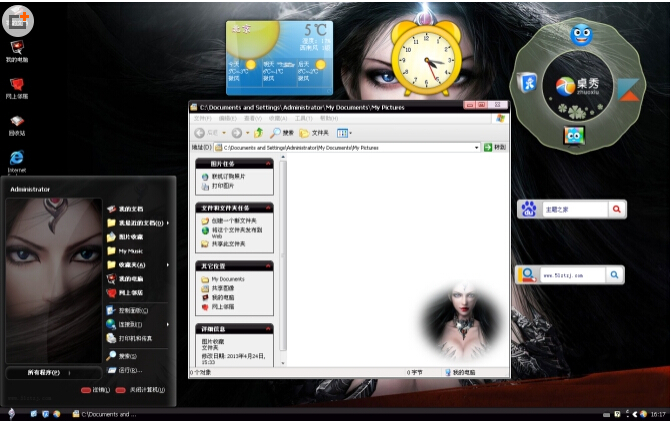Viewport: 671px width, 421px height.
Task: Click the 注销(L) log off button
Action: click(96, 390)
